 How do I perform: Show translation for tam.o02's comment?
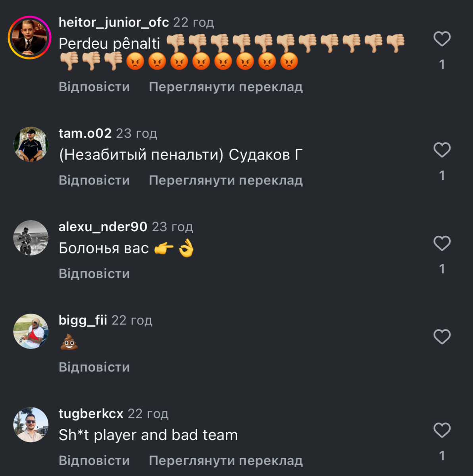(226, 180)
